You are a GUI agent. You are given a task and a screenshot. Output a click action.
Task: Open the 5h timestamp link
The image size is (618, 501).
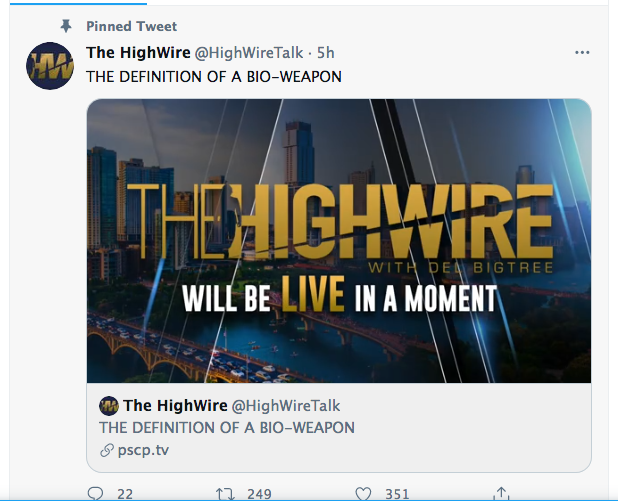(x=326, y=52)
